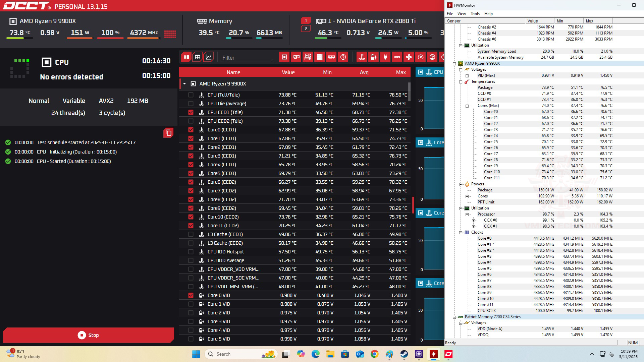Toggle temperature sensors filter icon

click(362, 57)
